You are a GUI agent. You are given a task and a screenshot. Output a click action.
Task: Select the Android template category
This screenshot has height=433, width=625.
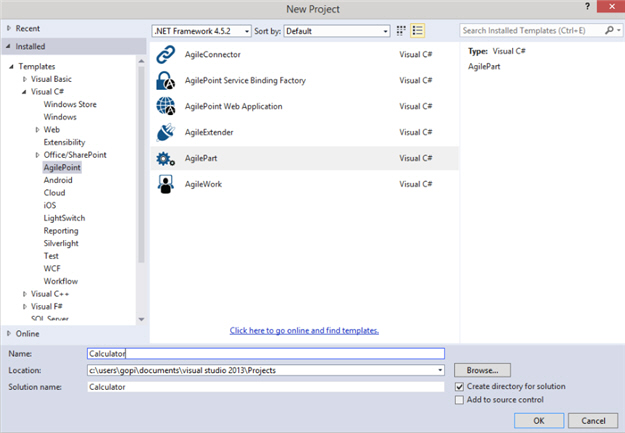pos(58,180)
